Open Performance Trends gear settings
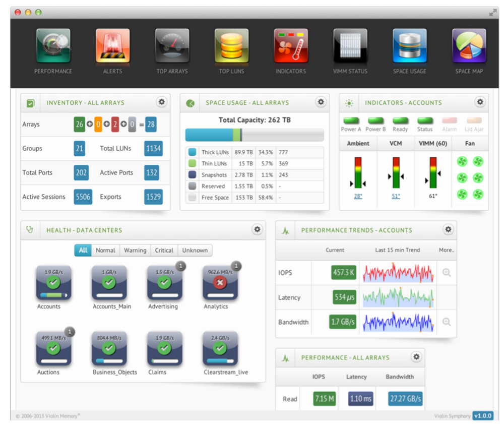This screenshot has width=504, height=427. point(448,230)
